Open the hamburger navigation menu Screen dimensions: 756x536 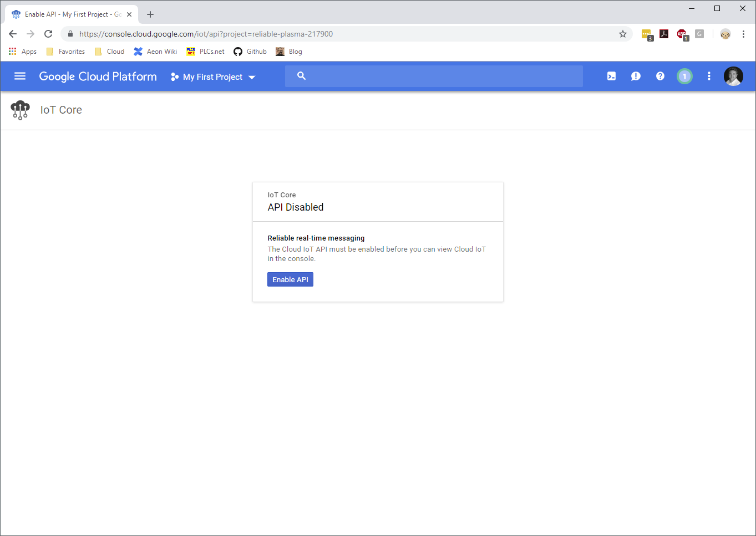coord(20,76)
